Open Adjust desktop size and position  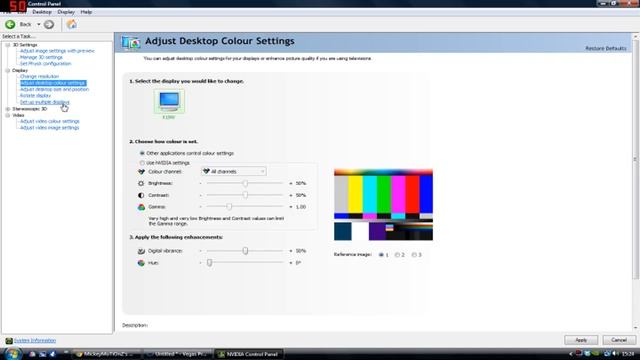[x=54, y=89]
